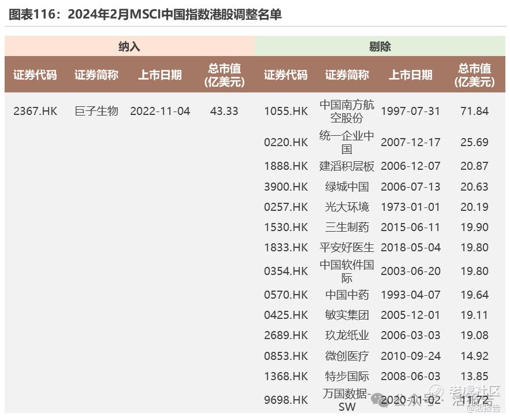Click the name '光大环境'
This screenshot has width=510, height=420.
point(347,207)
